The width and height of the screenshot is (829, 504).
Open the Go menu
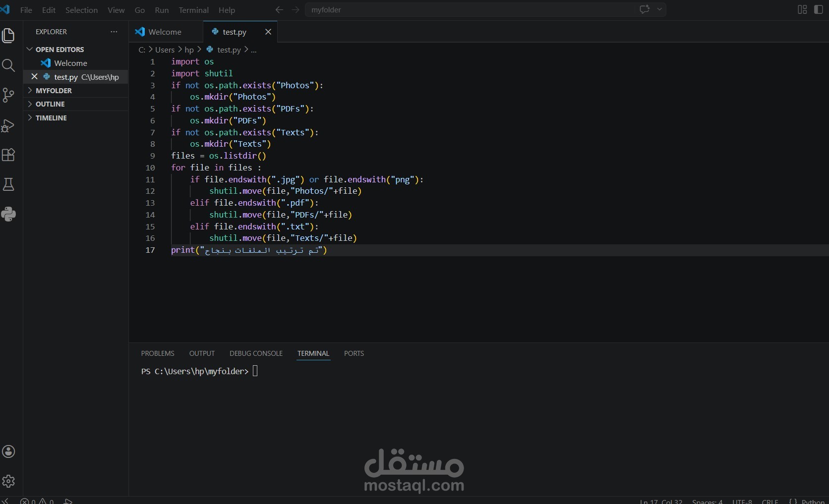(x=140, y=10)
